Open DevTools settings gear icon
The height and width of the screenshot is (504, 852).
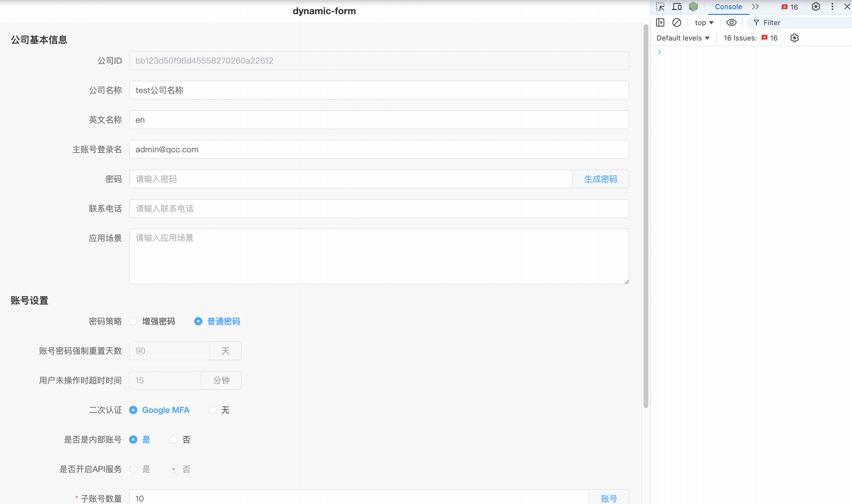click(x=816, y=7)
